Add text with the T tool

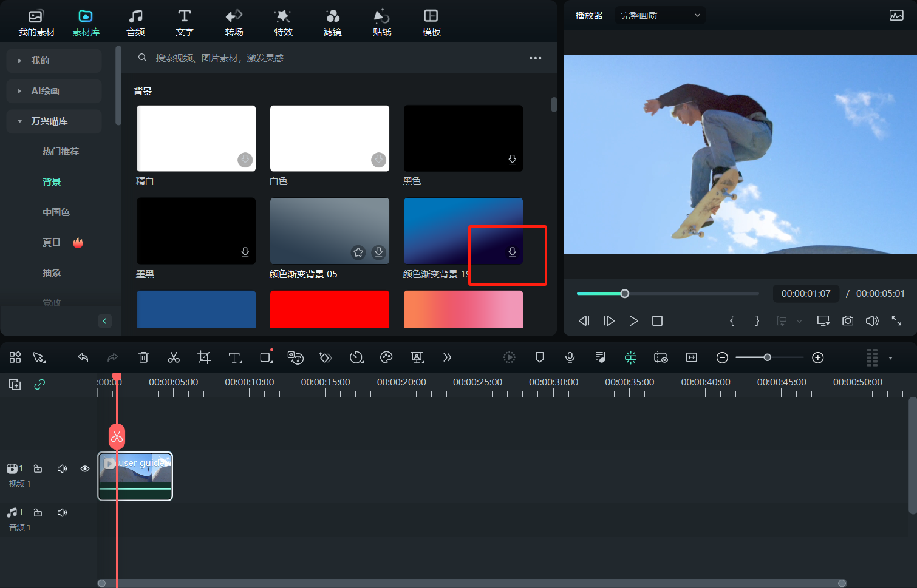235,358
